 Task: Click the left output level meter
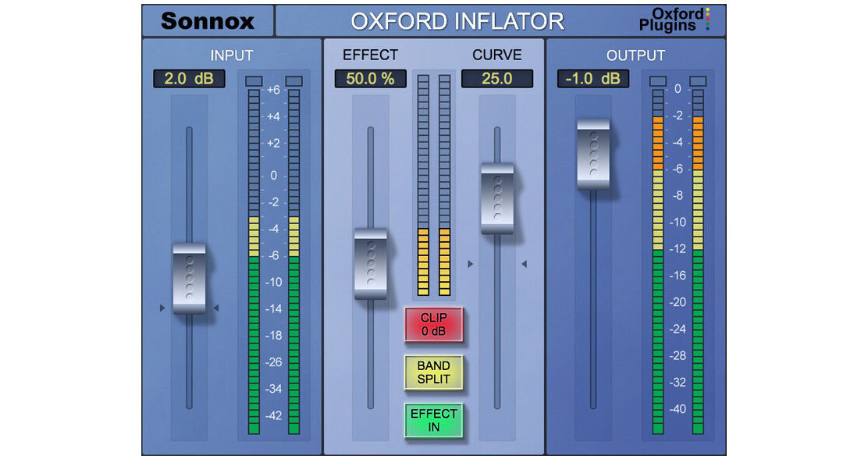[x=658, y=262]
